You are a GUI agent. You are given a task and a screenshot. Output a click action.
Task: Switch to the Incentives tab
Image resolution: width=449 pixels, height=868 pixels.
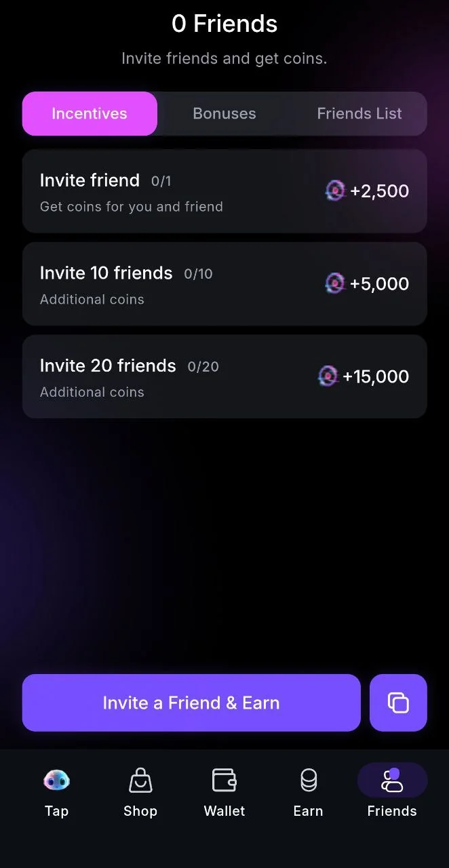90,114
